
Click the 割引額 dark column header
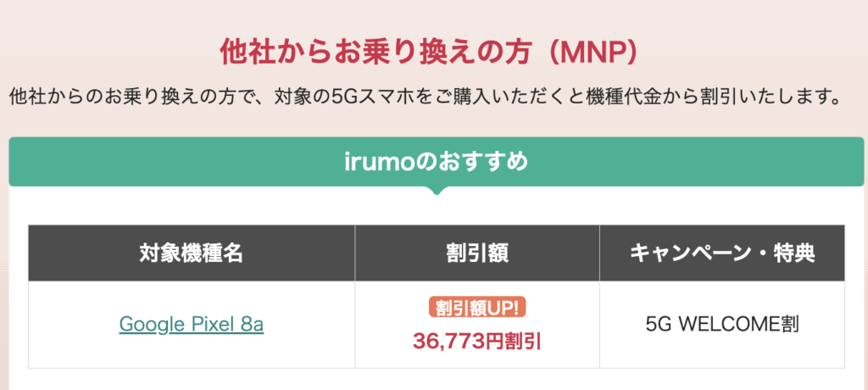476,253
